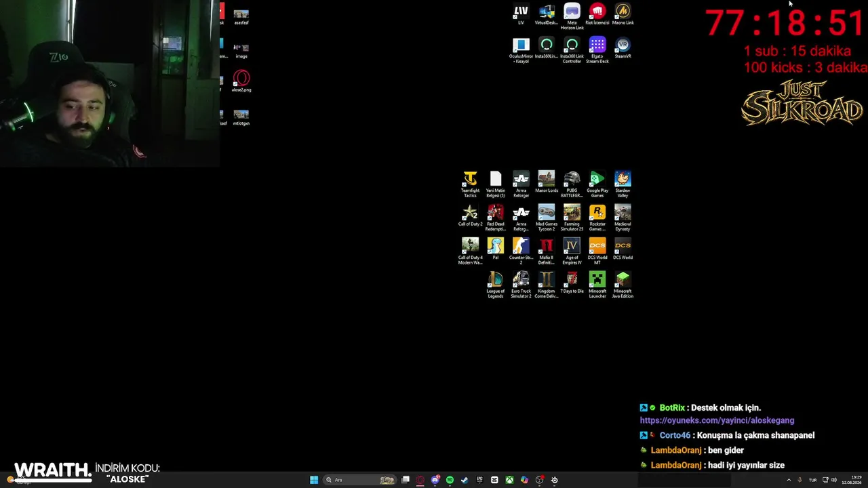Select the desktop file named image

241,51
